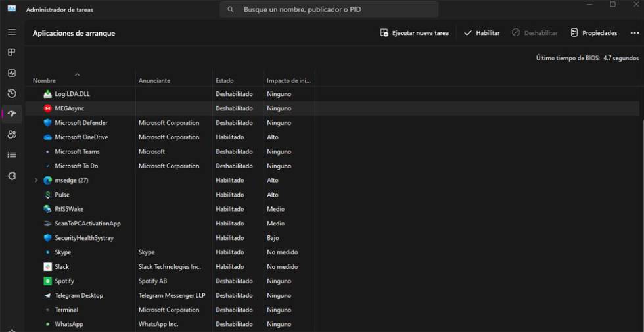Select the Microsoft Teams row name
The height and width of the screenshot is (332, 644).
tap(78, 152)
